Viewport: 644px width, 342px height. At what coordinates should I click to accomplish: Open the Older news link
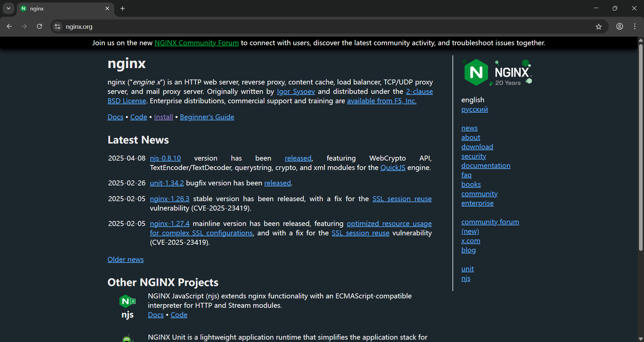(125, 260)
